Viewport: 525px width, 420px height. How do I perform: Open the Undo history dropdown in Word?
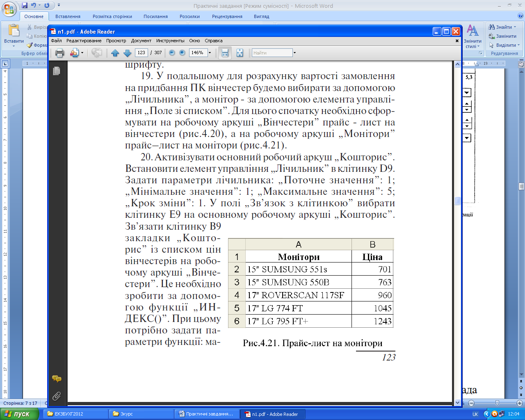pyautogui.click(x=39, y=5)
